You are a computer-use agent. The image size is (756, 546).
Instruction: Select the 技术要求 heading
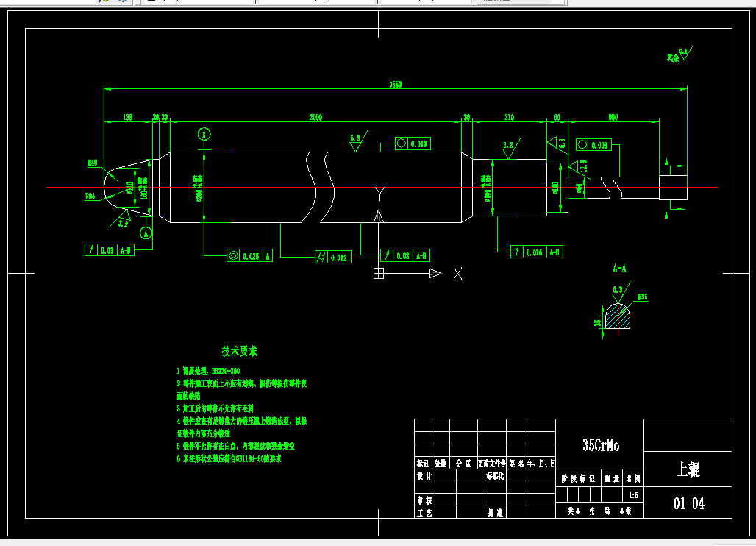[240, 351]
